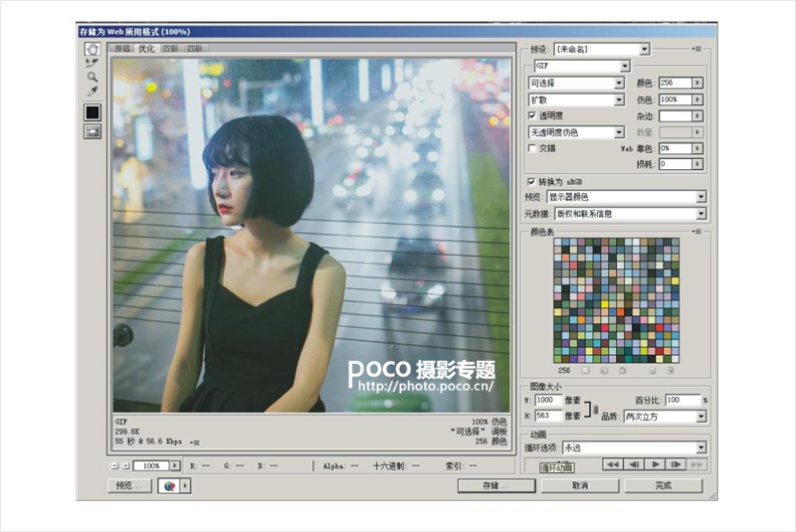Click the delete color trash icon
796x532 pixels.
pos(670,370)
